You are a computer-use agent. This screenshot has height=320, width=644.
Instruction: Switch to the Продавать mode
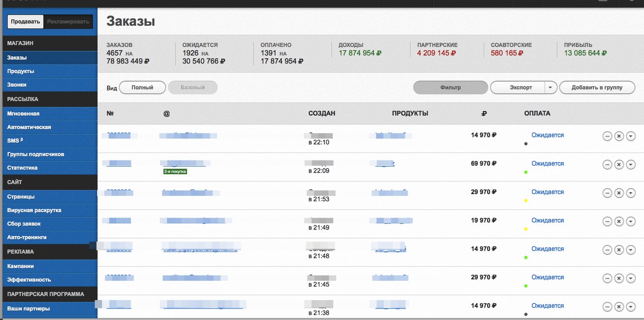(25, 22)
